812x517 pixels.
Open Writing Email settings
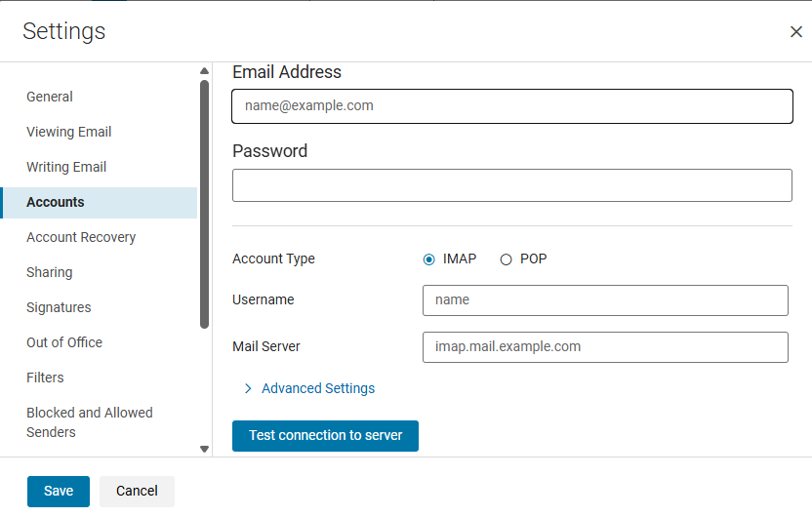(x=66, y=167)
